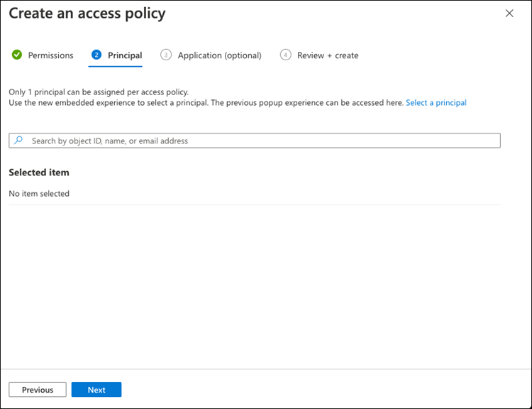Open the Select a principal link
Screen dimensions: 532x409
pyautogui.click(x=436, y=103)
